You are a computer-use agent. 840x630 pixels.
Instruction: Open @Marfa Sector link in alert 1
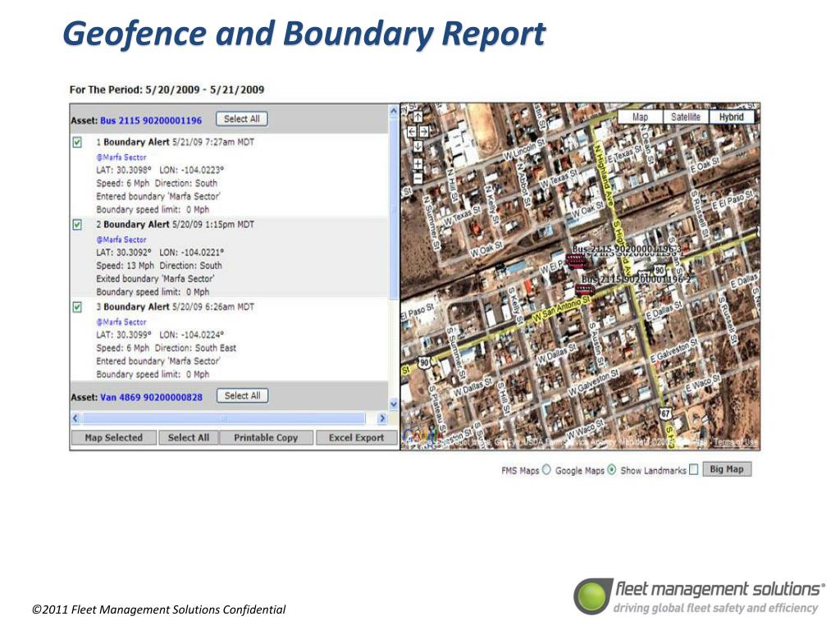click(x=121, y=157)
